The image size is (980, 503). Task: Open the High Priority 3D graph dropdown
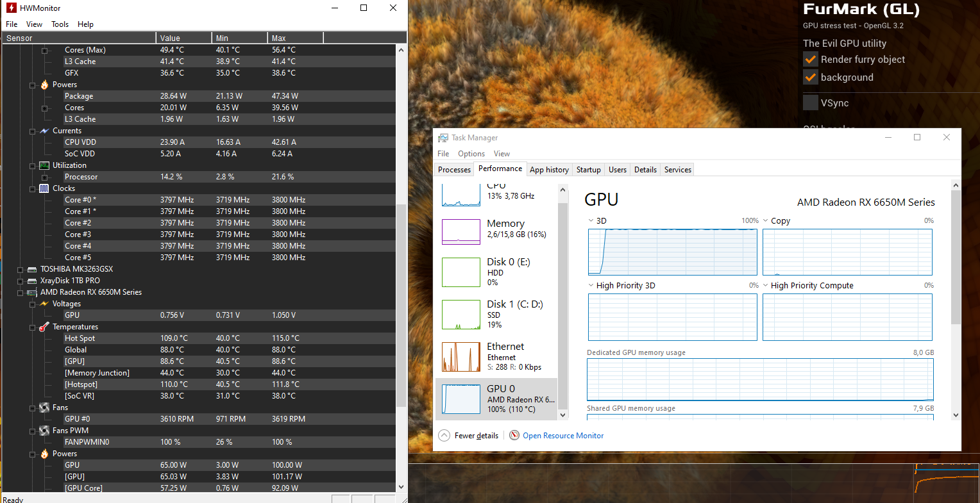pos(591,285)
